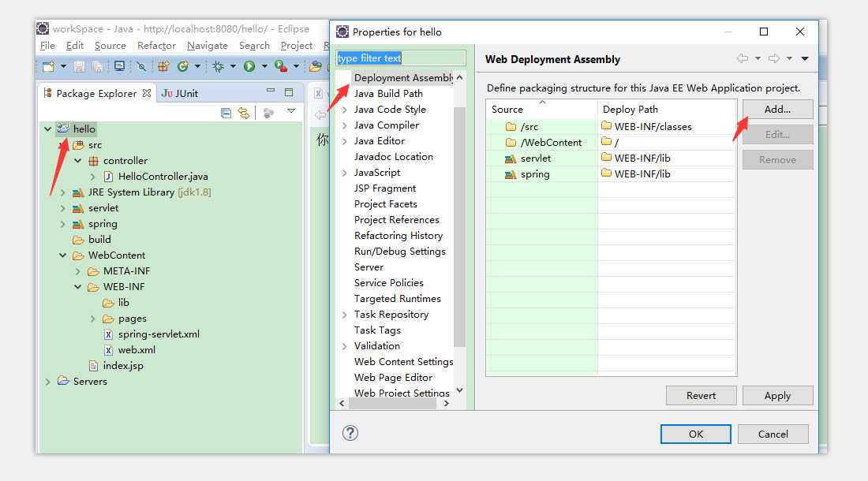
Task: Click the Open Type folder icon in toolbar
Action: point(316,67)
